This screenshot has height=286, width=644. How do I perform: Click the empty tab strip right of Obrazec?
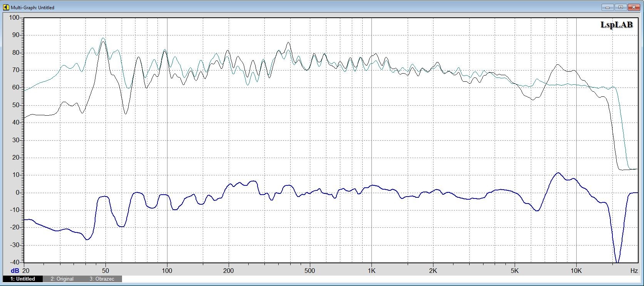[x=346, y=279]
